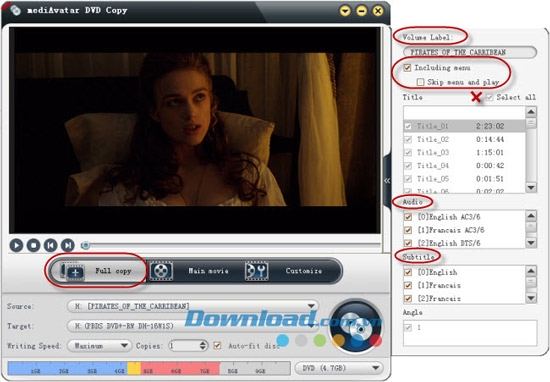Uncheck the Francais AC3/6 audio track
550x382 pixels.
click(408, 230)
